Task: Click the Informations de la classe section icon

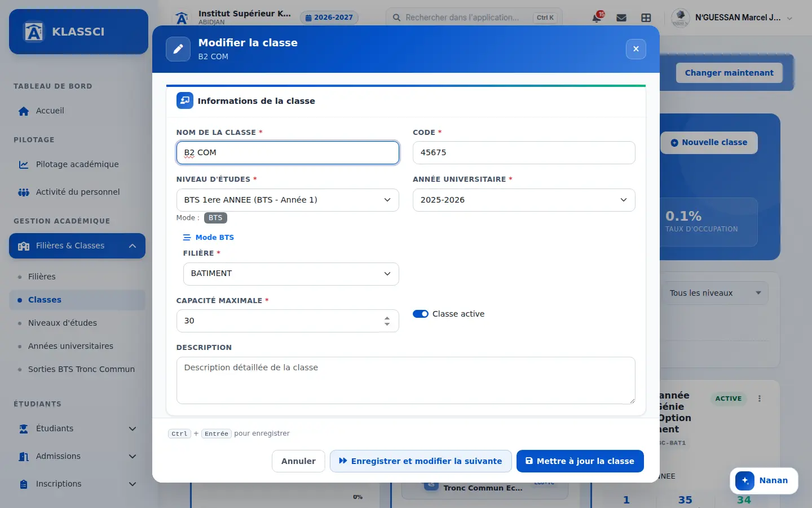Action: 185,100
